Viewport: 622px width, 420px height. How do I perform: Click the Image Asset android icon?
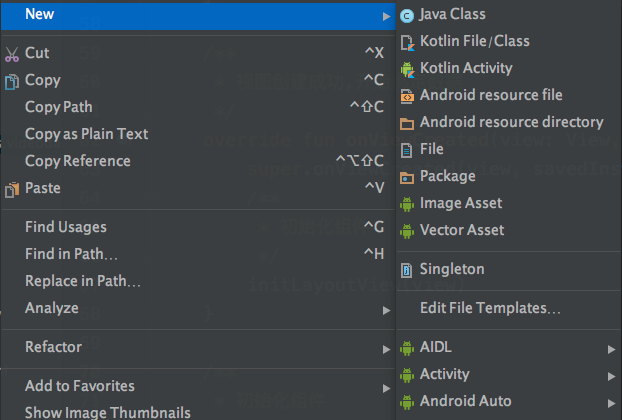(407, 205)
